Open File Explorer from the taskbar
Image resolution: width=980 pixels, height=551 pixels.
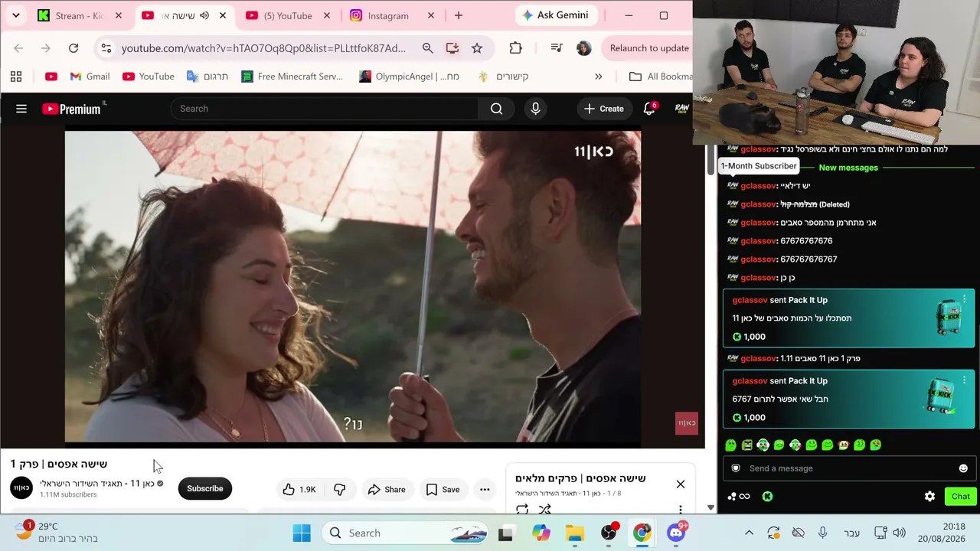(575, 533)
